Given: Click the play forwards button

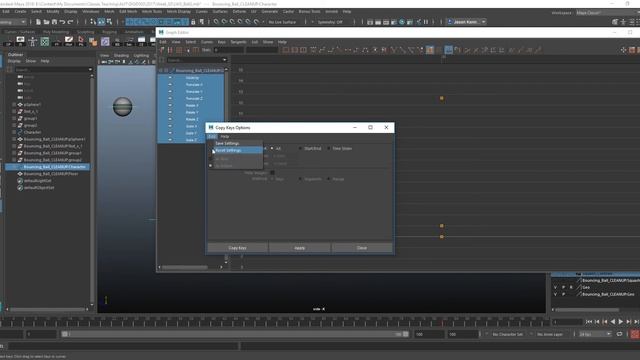Looking at the screenshot, I should click(621, 322).
